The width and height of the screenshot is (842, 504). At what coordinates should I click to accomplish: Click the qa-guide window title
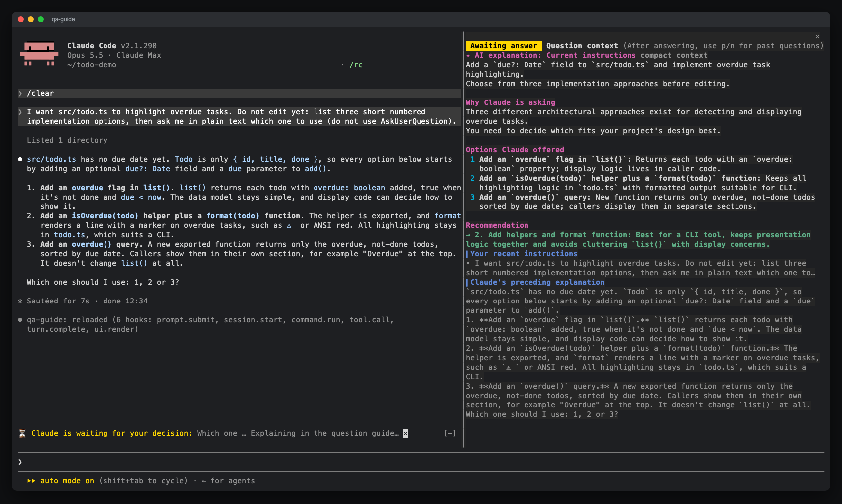coord(63,19)
